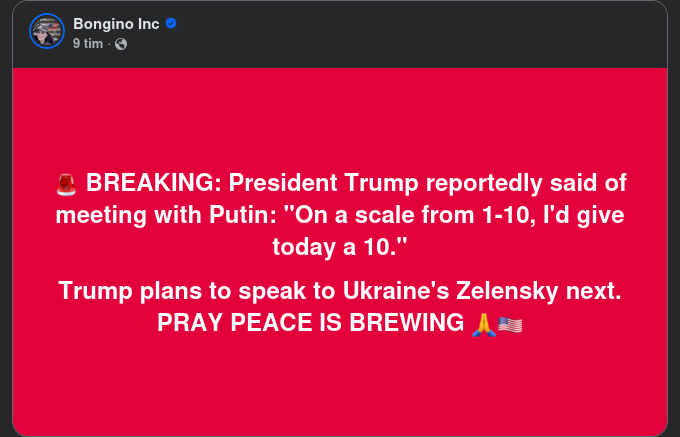
Task: Click the red siren emoji
Action: point(66,183)
